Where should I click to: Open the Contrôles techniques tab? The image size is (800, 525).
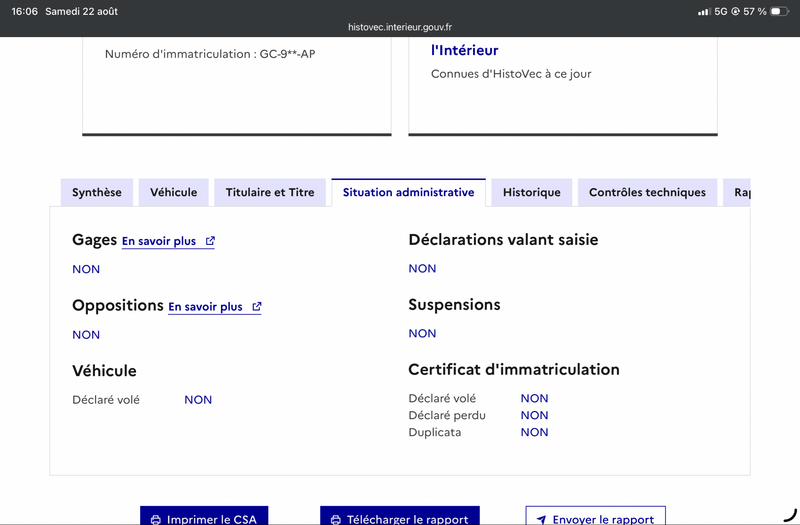click(x=647, y=192)
